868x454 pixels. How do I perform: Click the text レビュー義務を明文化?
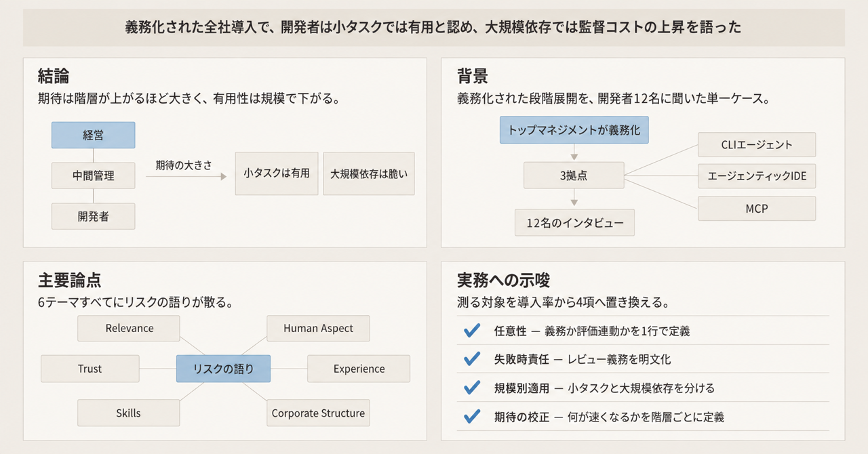click(x=618, y=360)
